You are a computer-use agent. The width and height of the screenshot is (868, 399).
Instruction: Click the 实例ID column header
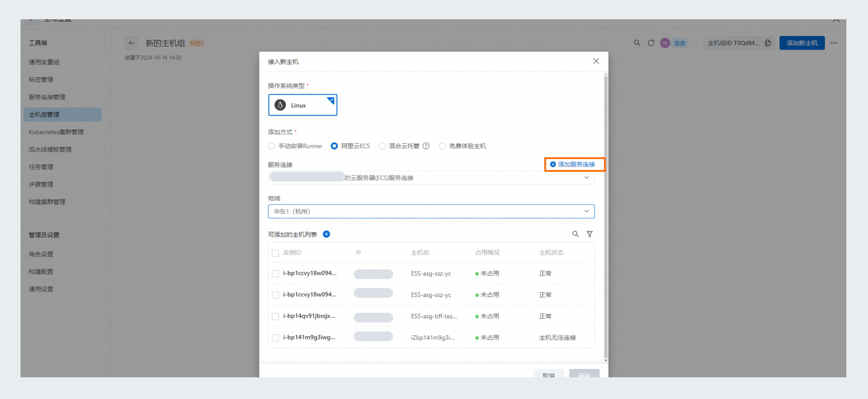292,253
